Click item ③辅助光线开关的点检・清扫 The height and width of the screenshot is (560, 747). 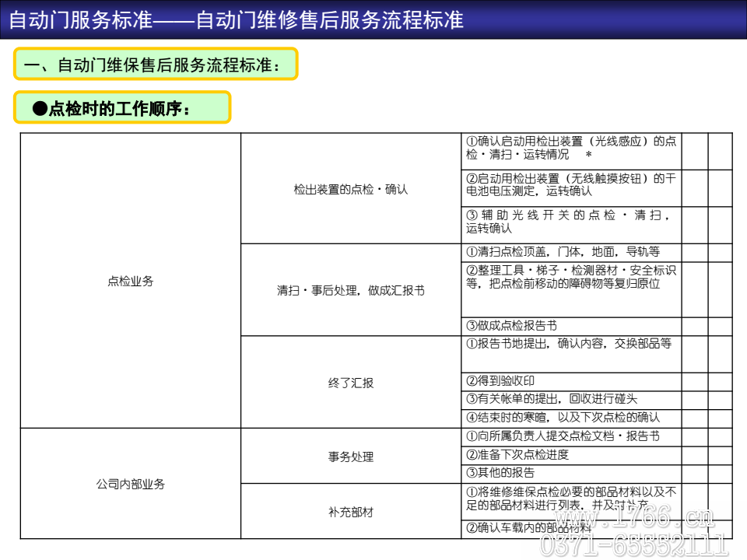click(x=570, y=222)
